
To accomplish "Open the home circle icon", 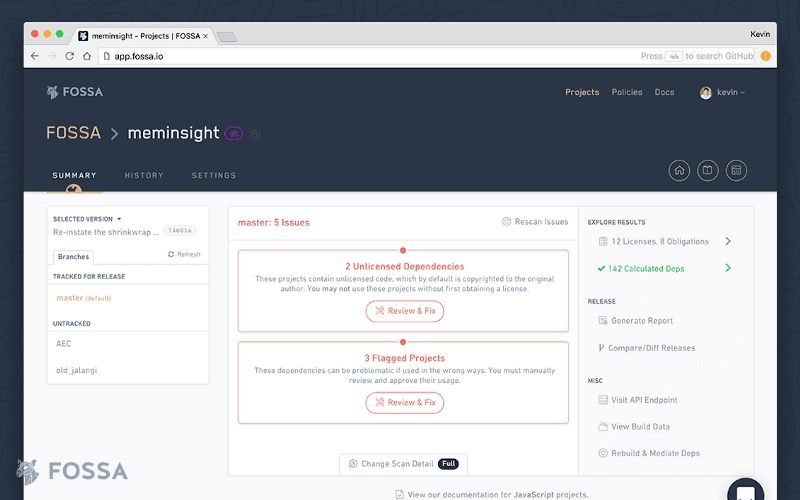I will click(x=680, y=171).
